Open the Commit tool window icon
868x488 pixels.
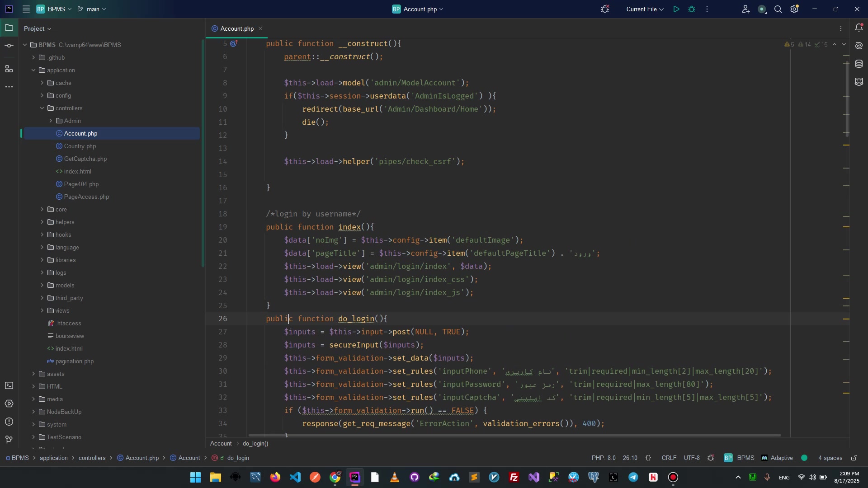[x=9, y=46]
